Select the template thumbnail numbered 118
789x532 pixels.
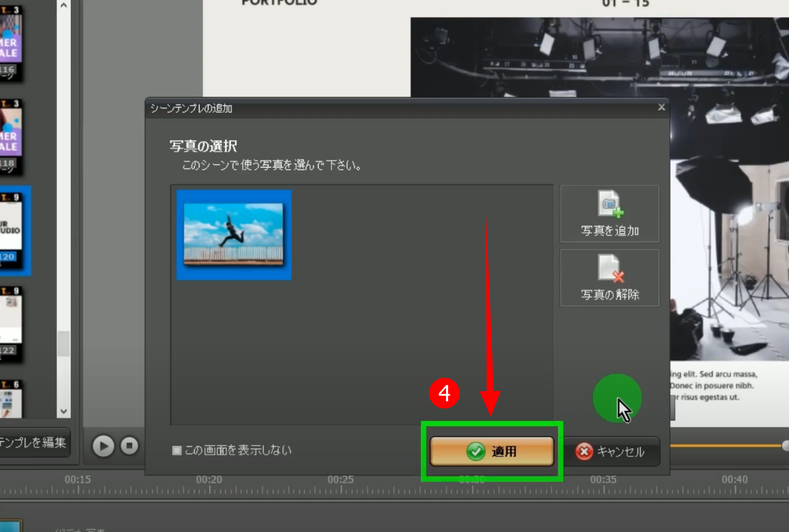(10, 137)
